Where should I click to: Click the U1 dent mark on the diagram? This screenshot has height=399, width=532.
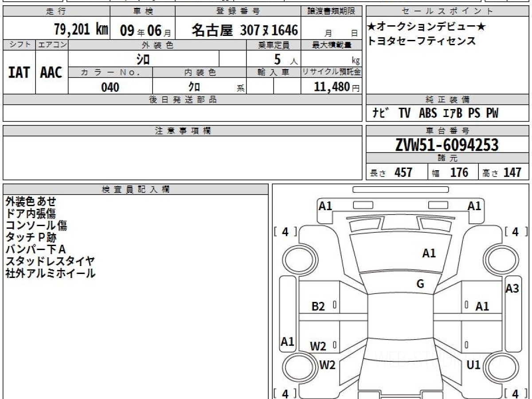tap(473, 365)
